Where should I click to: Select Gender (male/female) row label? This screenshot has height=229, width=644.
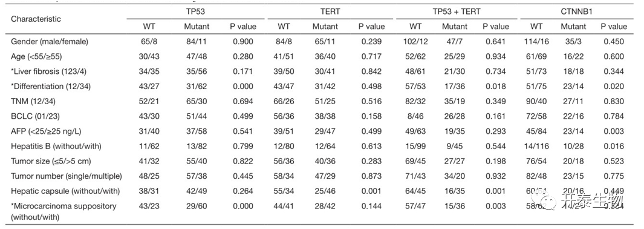[x=50, y=42]
